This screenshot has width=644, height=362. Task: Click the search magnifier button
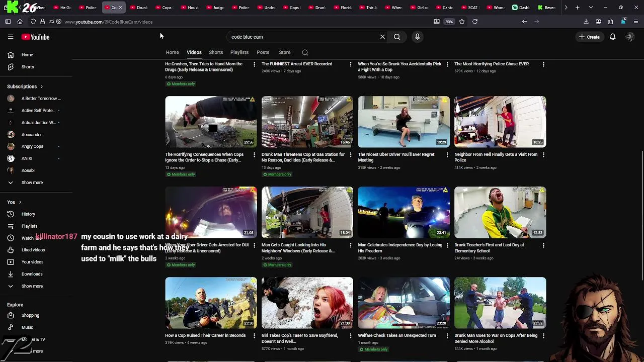pos(397,37)
